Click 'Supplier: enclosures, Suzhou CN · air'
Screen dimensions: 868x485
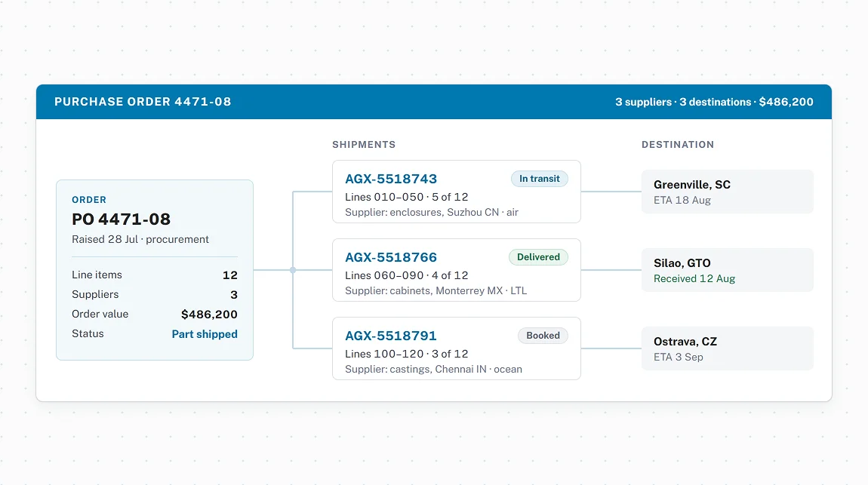[x=432, y=213]
